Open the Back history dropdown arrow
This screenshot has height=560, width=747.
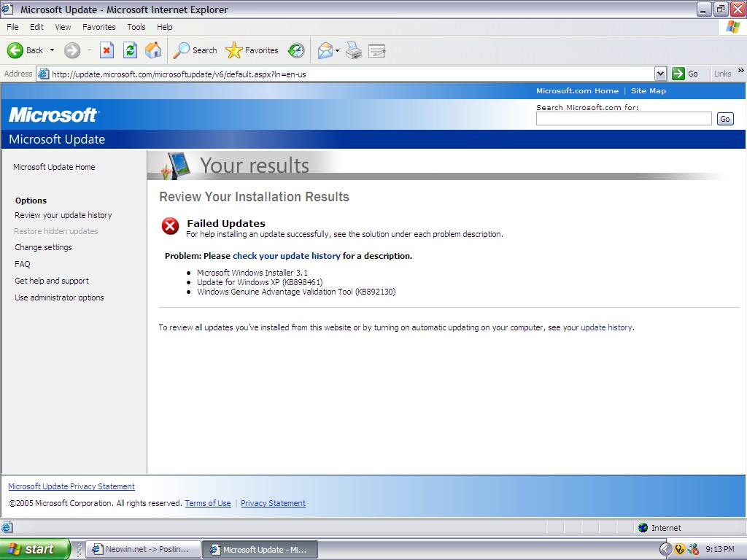point(52,50)
